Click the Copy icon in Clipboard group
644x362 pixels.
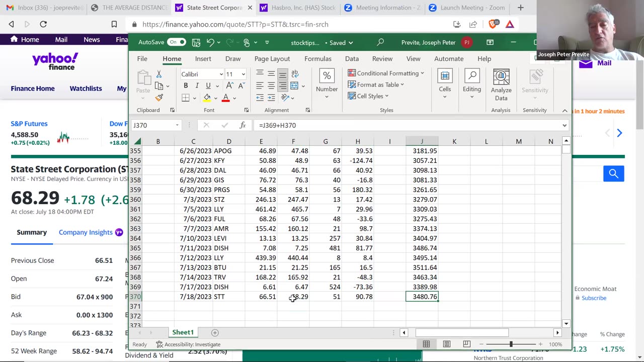pyautogui.click(x=160, y=86)
